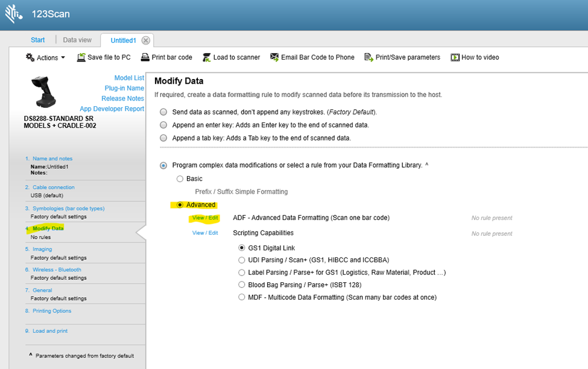Open the Plug-in Name link

124,88
